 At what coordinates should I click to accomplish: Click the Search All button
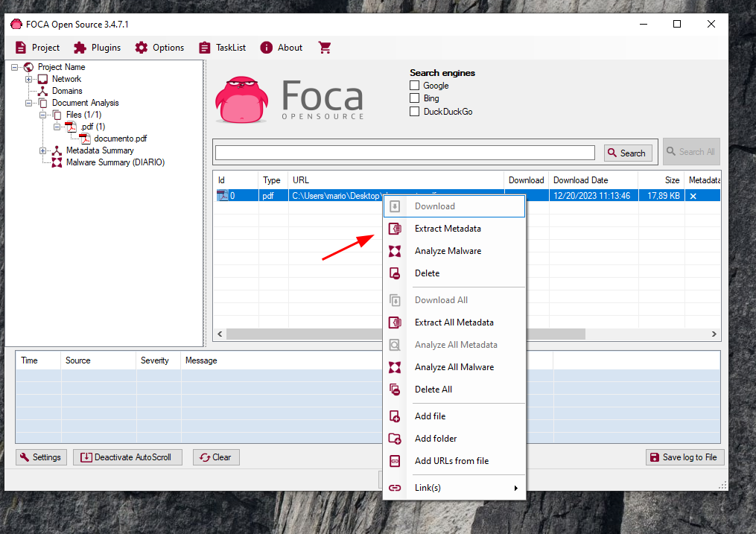[691, 152]
